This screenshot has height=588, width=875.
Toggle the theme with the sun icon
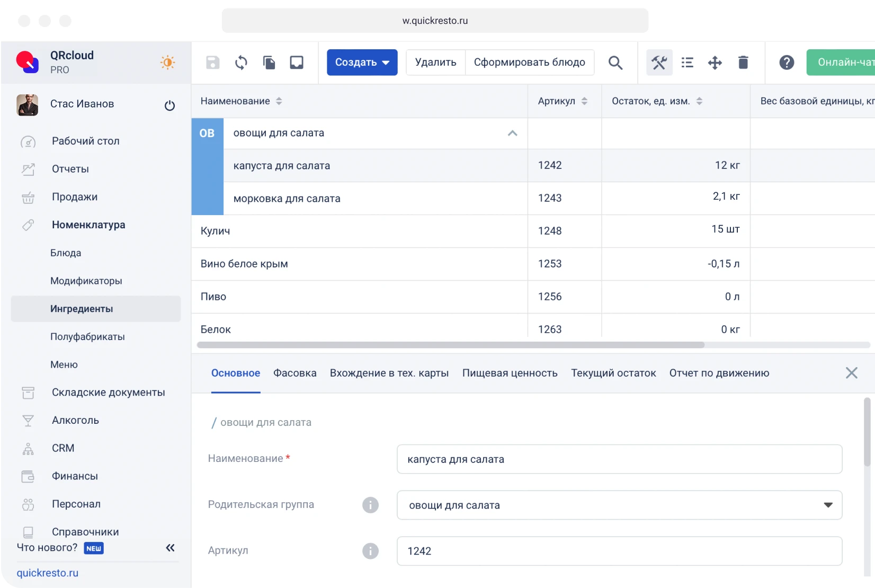point(167,62)
